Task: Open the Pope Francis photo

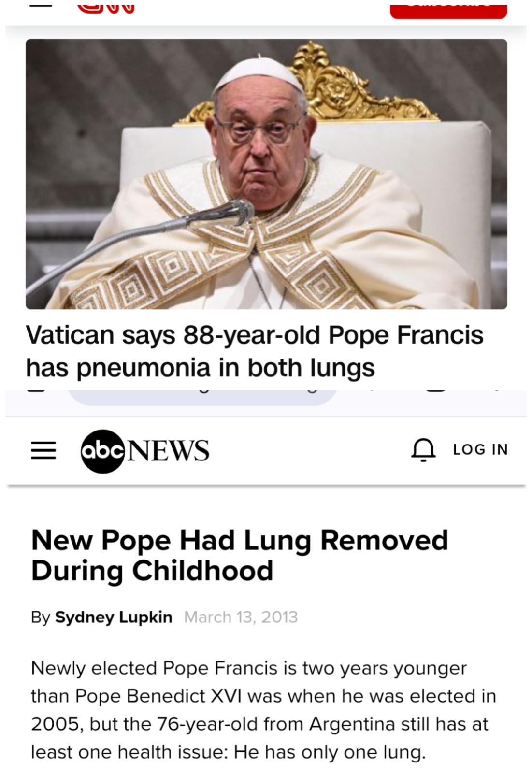Action: pyautogui.click(x=266, y=174)
